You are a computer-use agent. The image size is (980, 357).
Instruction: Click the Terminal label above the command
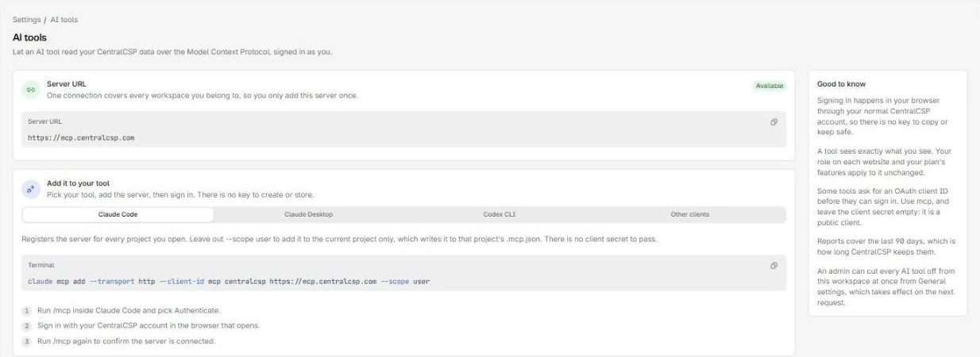coord(41,266)
